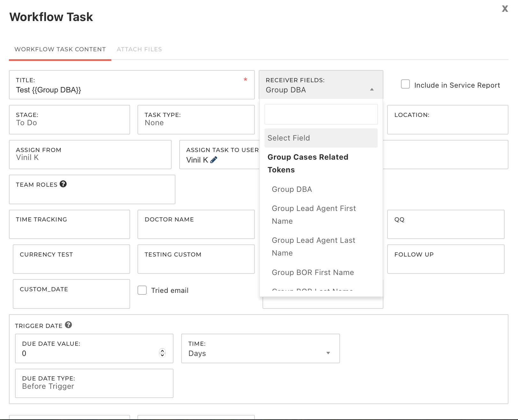Select Group Lead Agent Last Name
The width and height of the screenshot is (518, 420).
[321, 247]
